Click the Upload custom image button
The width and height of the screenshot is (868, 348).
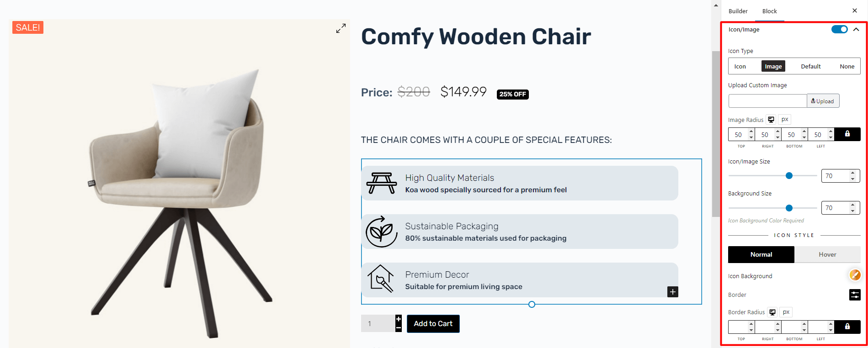pos(823,101)
